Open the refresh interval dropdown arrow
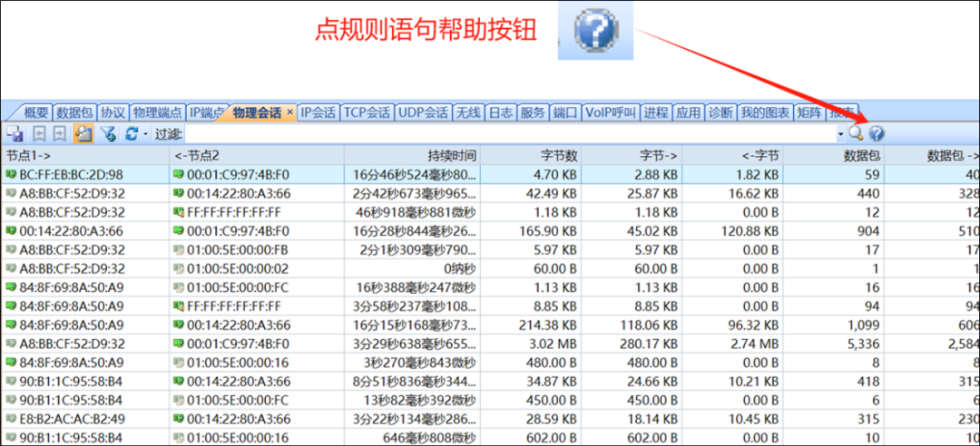Viewport: 980px width, 446px height. coord(145,133)
